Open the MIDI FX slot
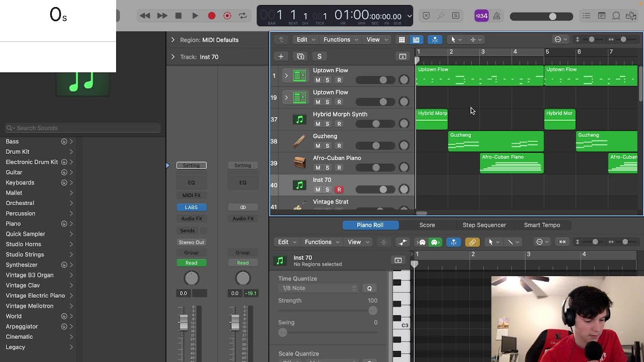Screen dimensions: 644x362 coord(191,195)
